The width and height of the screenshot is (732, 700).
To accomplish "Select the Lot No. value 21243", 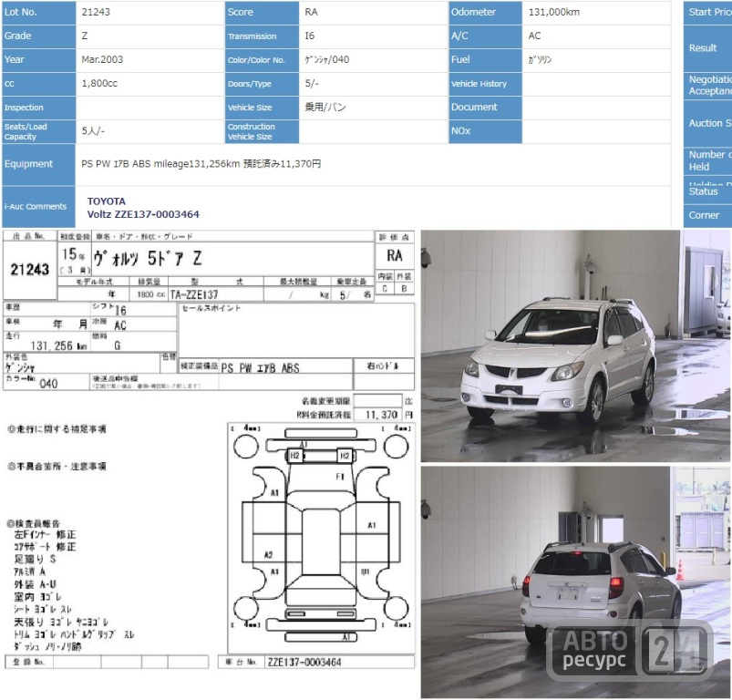I will coord(96,12).
